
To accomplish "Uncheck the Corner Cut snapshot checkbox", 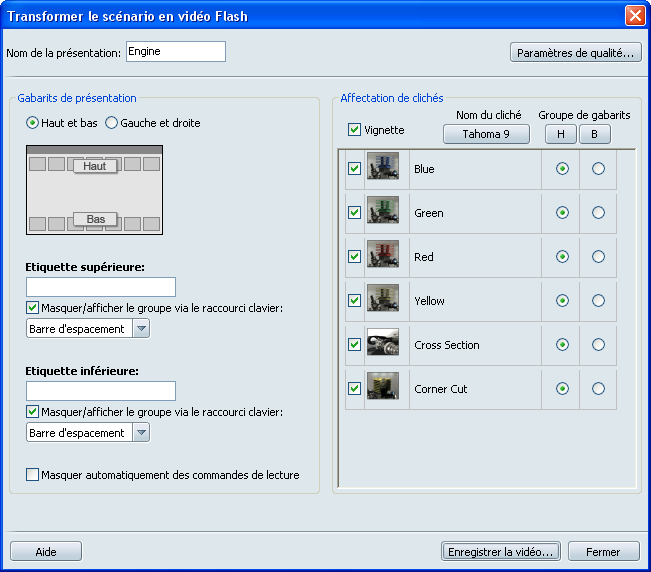I will pyautogui.click(x=354, y=389).
